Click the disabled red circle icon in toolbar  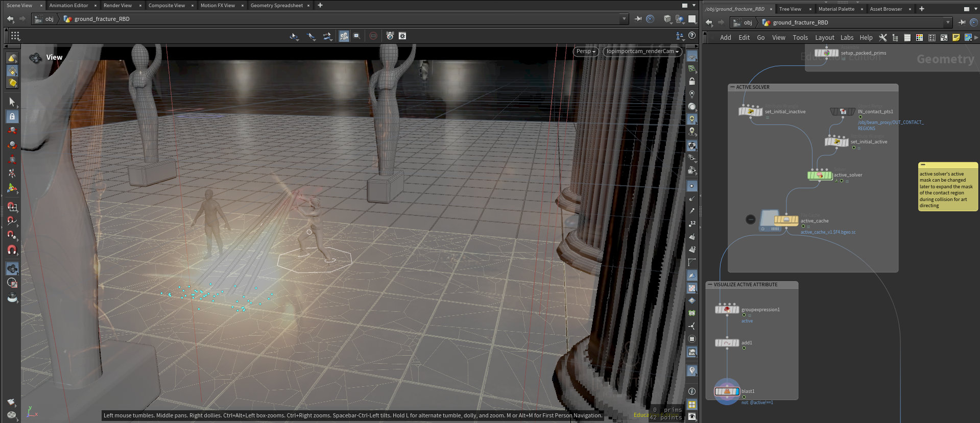click(373, 36)
